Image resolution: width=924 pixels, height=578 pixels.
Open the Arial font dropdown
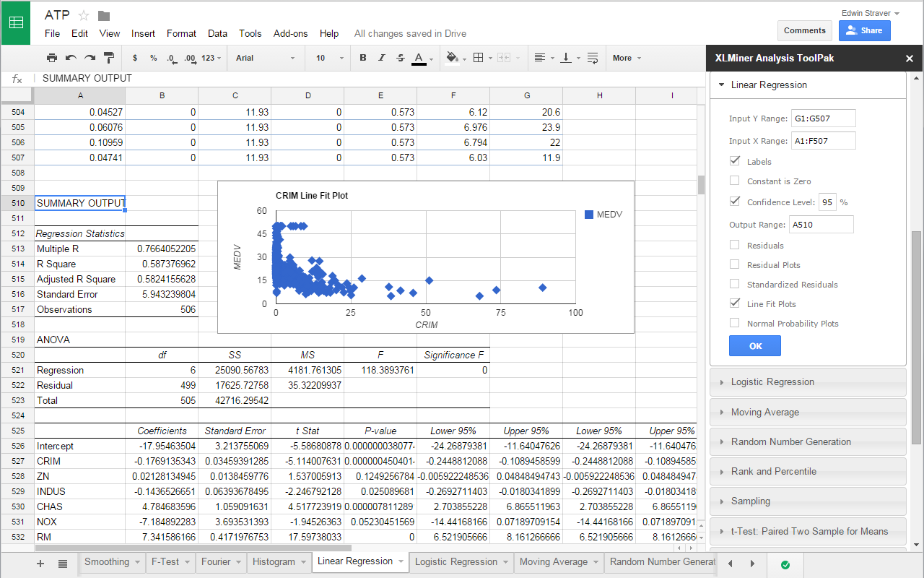(x=265, y=58)
